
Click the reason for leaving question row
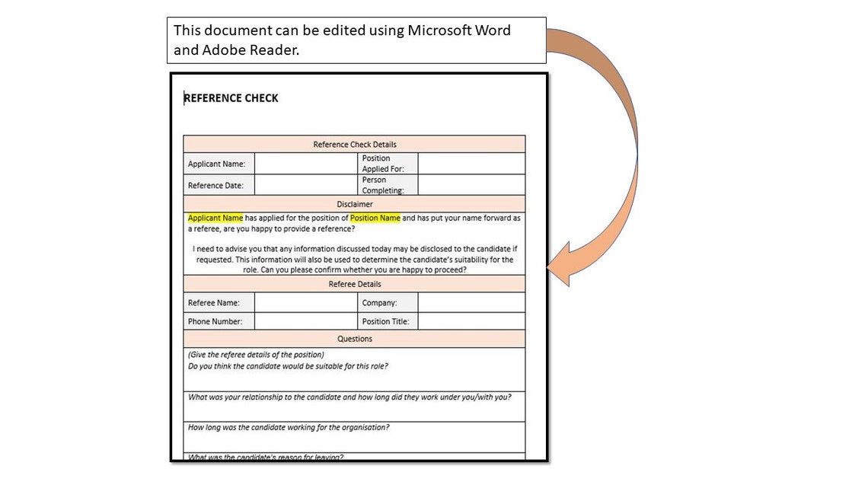pos(354,455)
